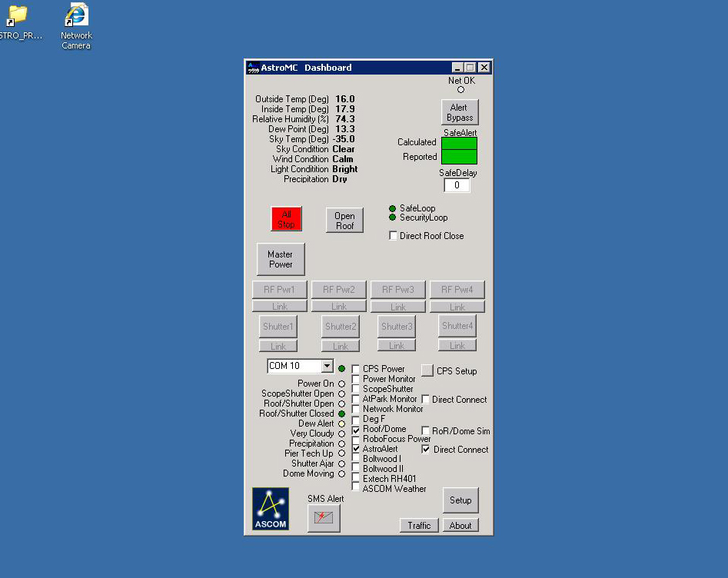The width and height of the screenshot is (728, 578).
Task: Click the SMS Alert envelope icon
Action: tap(324, 517)
